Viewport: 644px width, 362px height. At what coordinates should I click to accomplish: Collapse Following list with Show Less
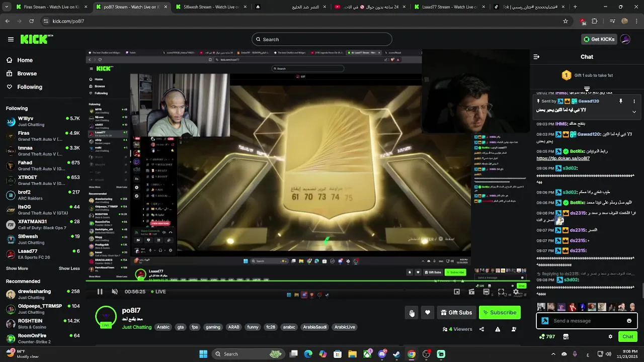pos(69,268)
